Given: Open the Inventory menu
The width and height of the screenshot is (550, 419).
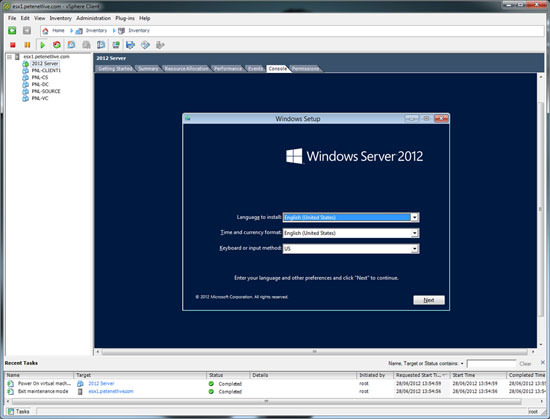Looking at the screenshot, I should (x=60, y=18).
